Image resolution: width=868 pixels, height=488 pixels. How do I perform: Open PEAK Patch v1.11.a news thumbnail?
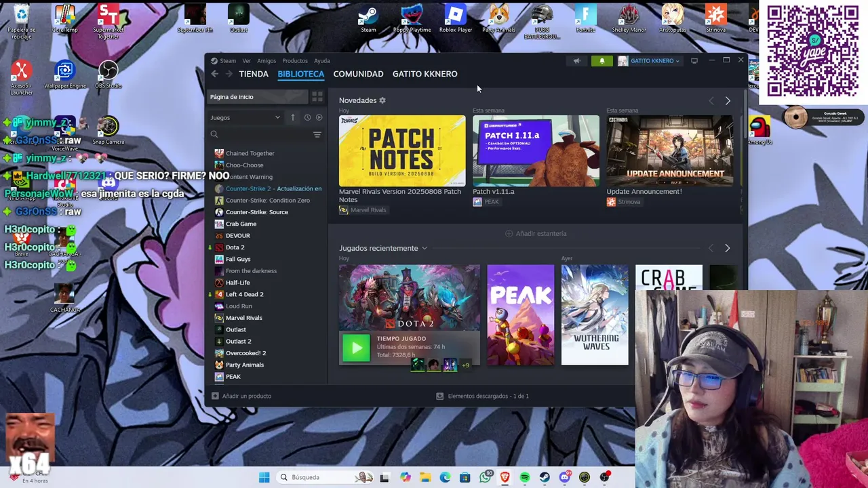(x=536, y=150)
